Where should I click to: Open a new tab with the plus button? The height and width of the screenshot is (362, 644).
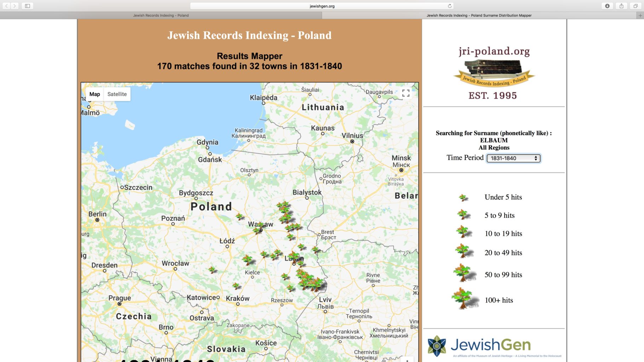(640, 16)
